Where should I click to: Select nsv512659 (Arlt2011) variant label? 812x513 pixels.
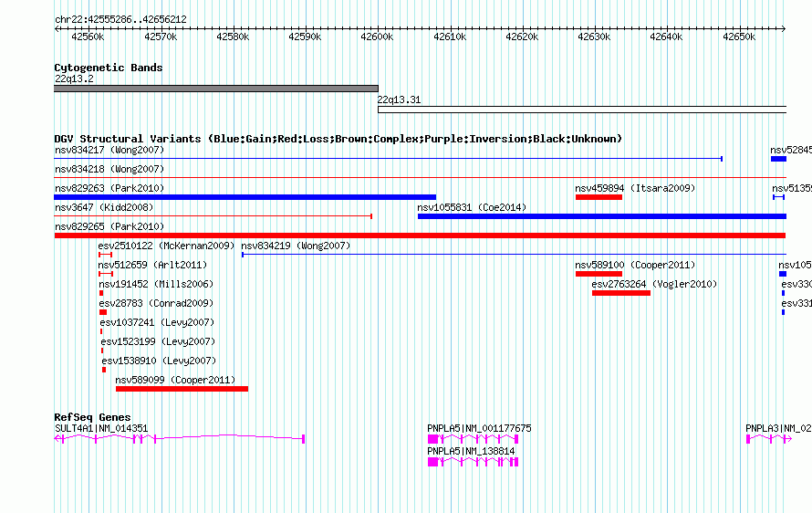click(x=152, y=265)
